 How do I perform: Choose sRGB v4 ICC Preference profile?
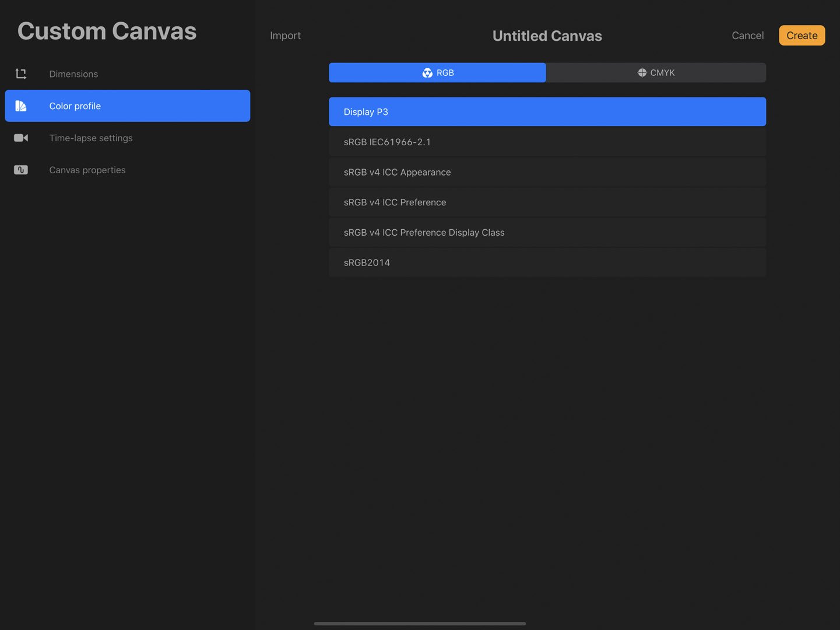click(x=547, y=202)
